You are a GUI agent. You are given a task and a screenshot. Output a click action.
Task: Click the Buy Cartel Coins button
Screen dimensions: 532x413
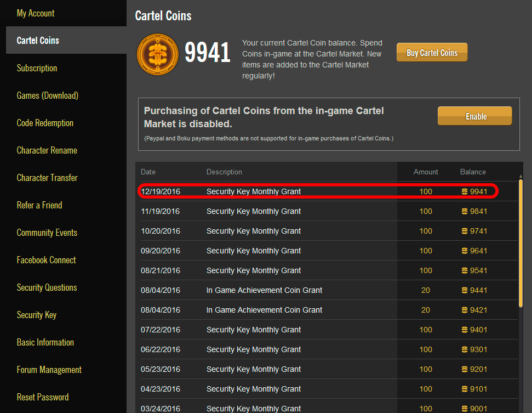432,52
